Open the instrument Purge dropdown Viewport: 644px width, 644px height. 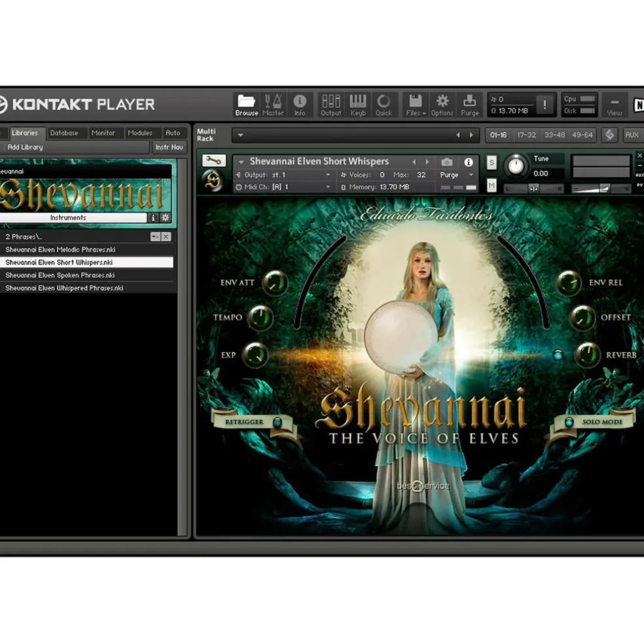[x=456, y=175]
